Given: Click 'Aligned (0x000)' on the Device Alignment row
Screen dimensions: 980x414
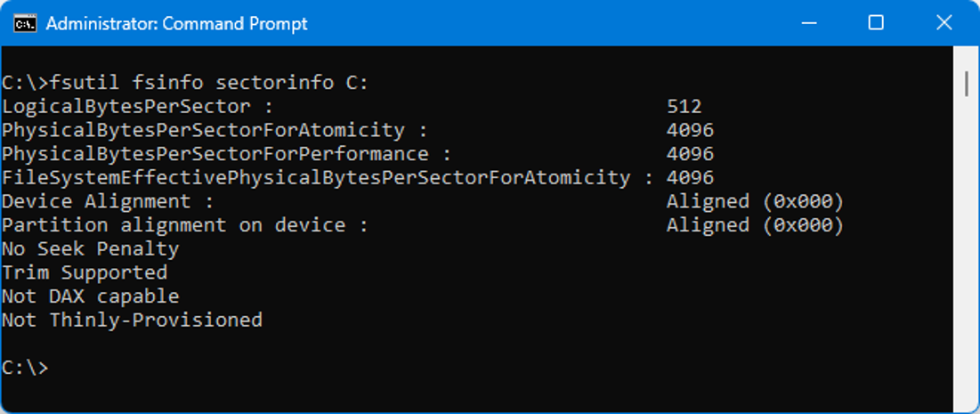Looking at the screenshot, I should tap(754, 201).
